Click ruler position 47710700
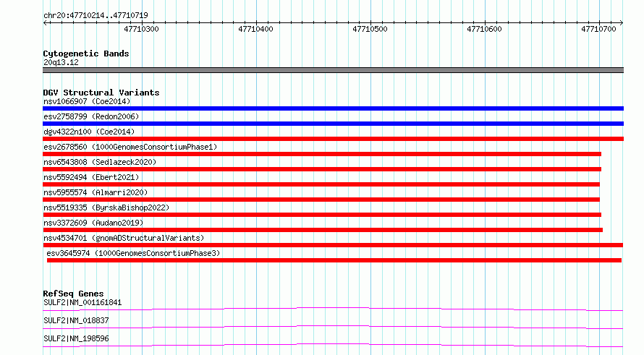The height and width of the screenshot is (355, 644). pos(598,29)
